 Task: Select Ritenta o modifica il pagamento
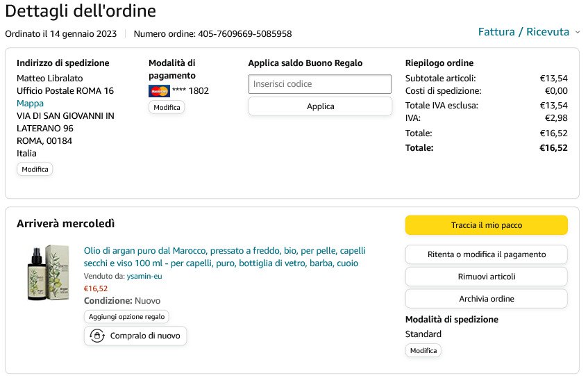(486, 254)
